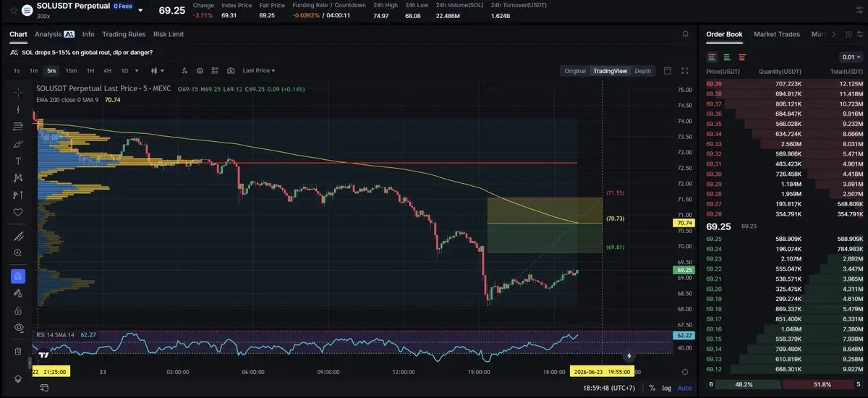Select the Text annotation tool
Screen dimensions: 868x398
pos(18,161)
